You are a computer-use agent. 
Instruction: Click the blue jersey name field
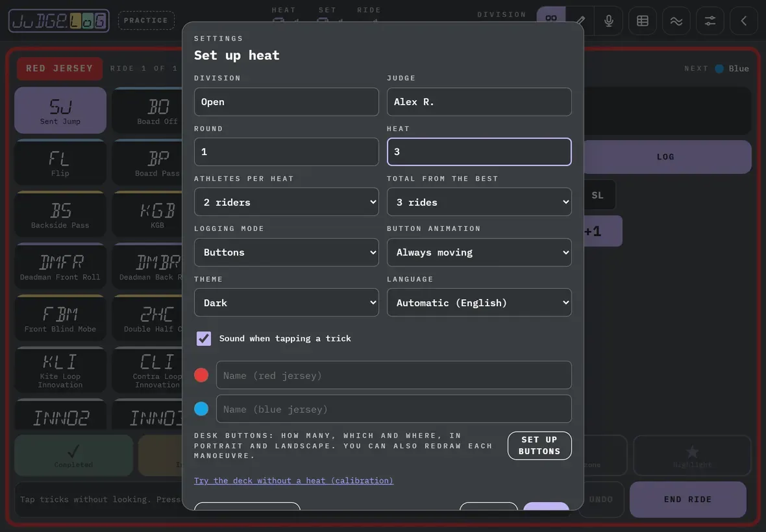pyautogui.click(x=394, y=409)
